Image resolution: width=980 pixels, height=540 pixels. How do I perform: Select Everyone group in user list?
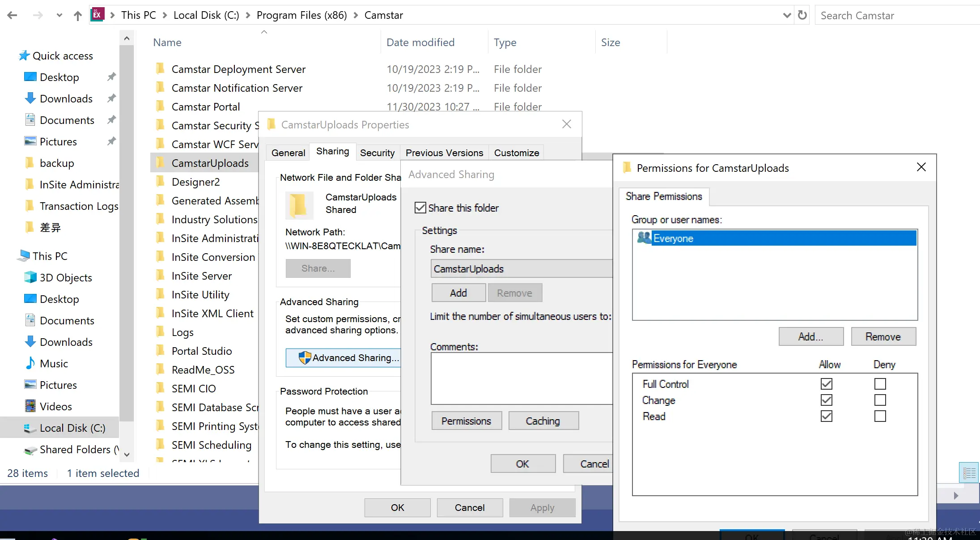tap(673, 238)
